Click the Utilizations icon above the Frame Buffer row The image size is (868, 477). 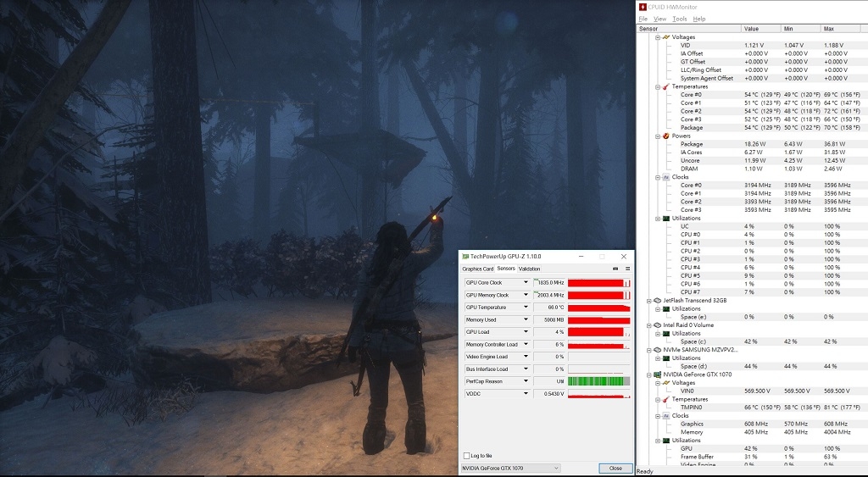pos(666,441)
